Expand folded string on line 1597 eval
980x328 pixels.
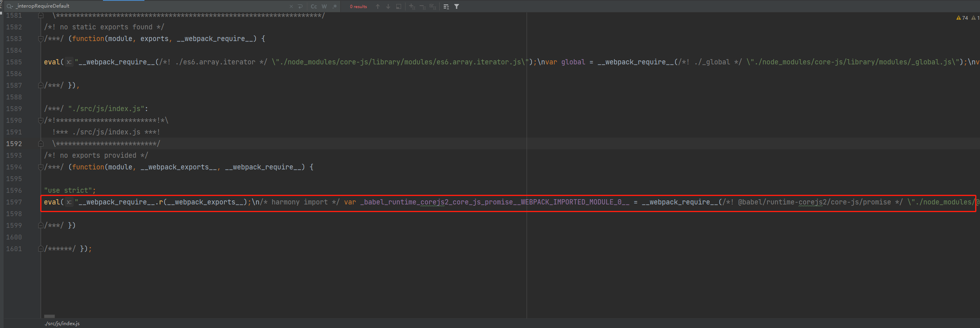[x=69, y=202]
